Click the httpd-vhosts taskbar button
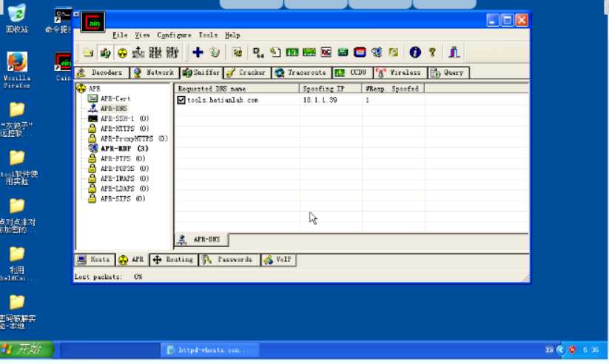 pos(210,350)
